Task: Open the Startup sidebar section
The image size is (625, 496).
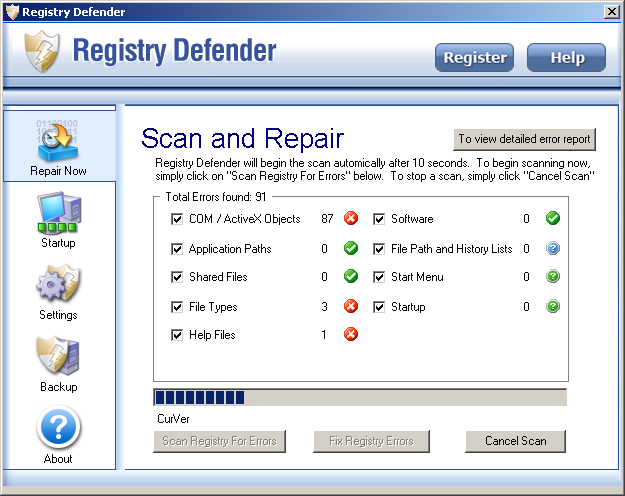Action: 59,220
